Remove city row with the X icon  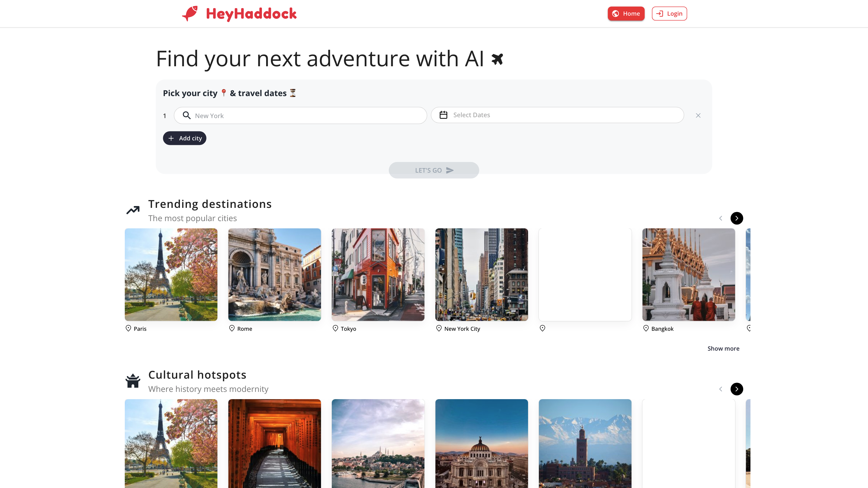click(698, 115)
